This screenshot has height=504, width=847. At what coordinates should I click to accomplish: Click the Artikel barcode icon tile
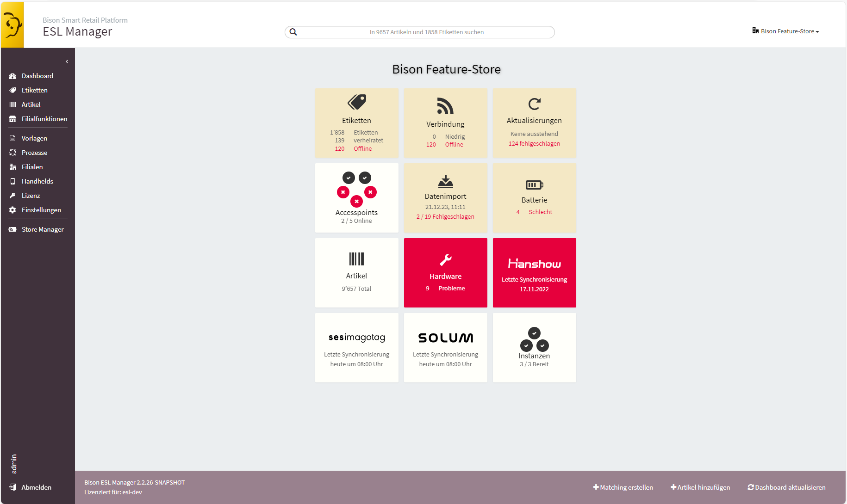356,273
